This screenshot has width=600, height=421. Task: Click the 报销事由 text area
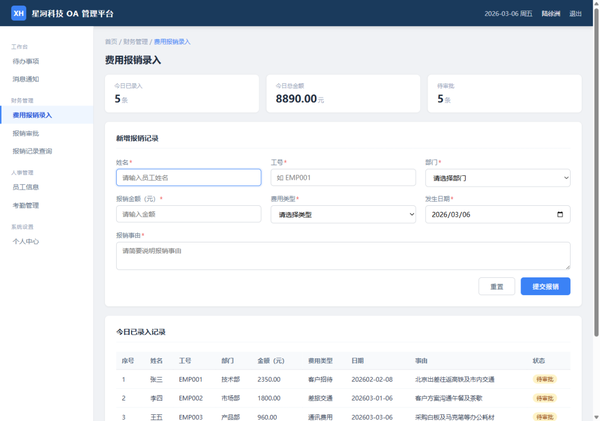point(342,255)
